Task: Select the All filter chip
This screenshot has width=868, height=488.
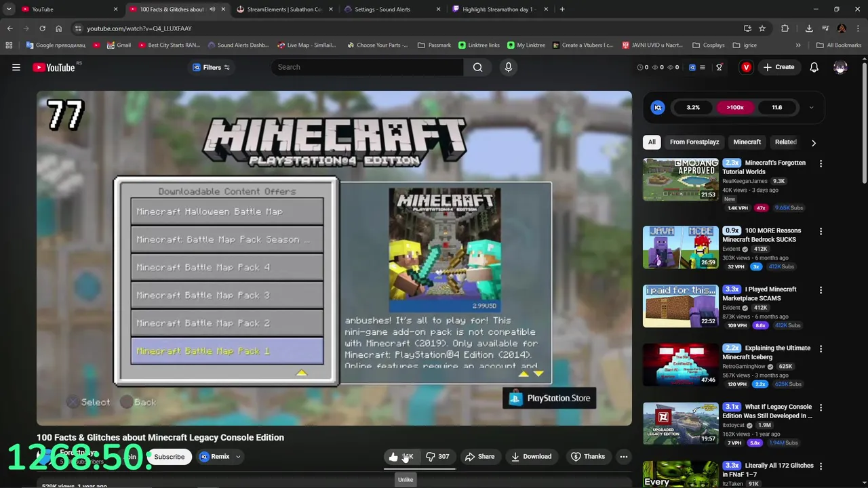Action: pyautogui.click(x=652, y=142)
